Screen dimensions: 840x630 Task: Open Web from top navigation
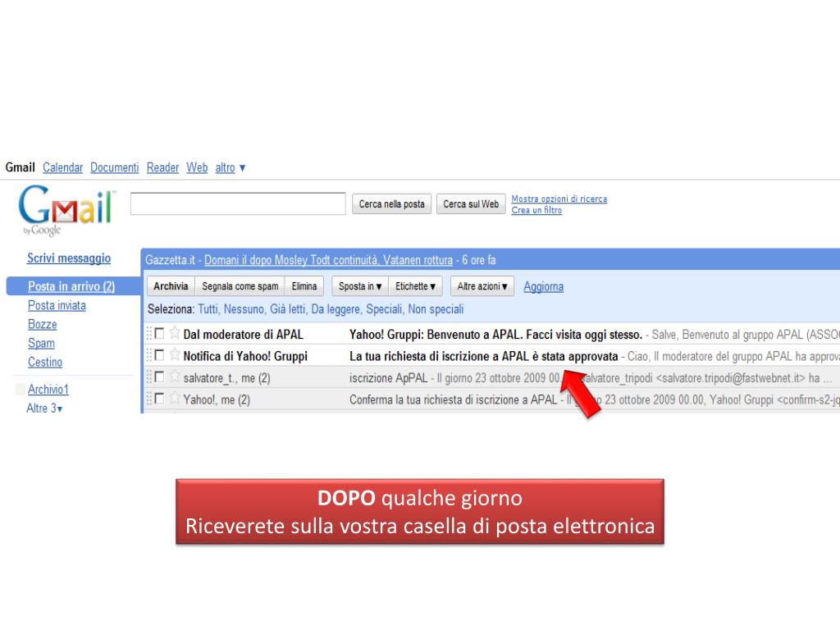coord(197,167)
